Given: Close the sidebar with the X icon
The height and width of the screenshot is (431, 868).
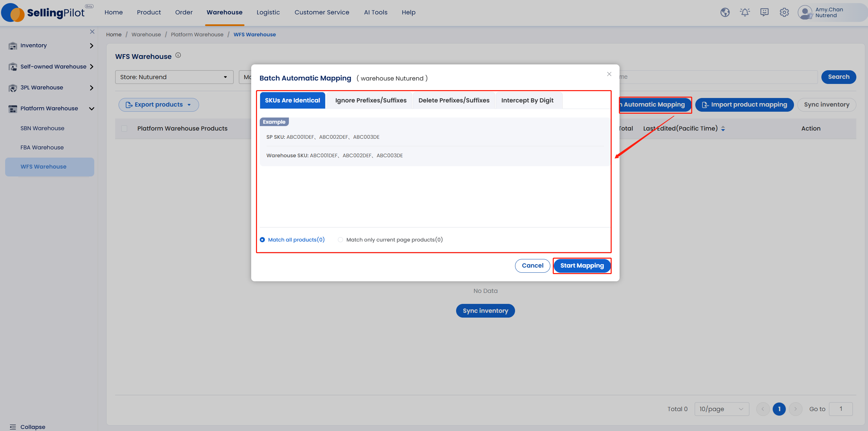Looking at the screenshot, I should 92,32.
